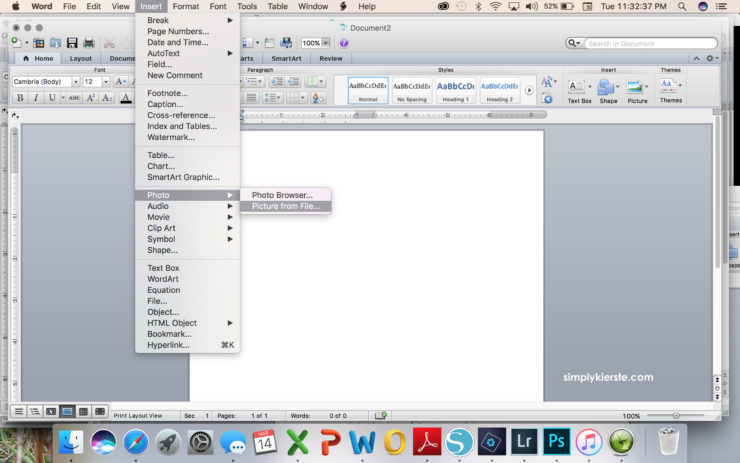Apply the Heading 1 style
Image resolution: width=740 pixels, height=463 pixels.
(x=456, y=91)
